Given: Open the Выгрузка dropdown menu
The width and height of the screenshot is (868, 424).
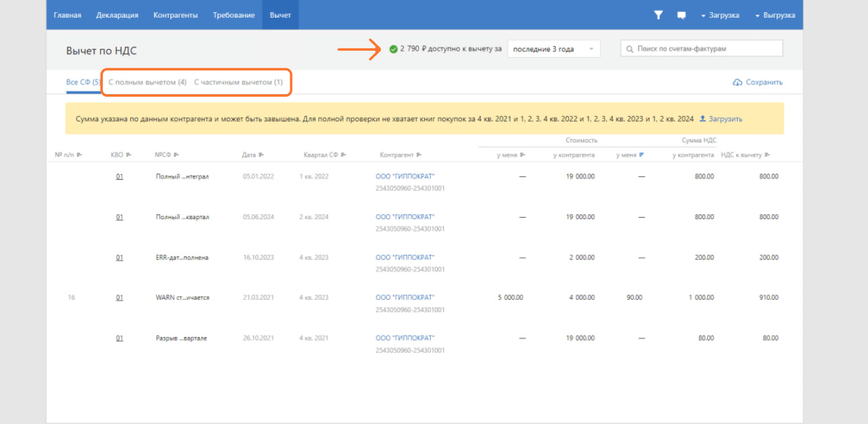Looking at the screenshot, I should (775, 15).
